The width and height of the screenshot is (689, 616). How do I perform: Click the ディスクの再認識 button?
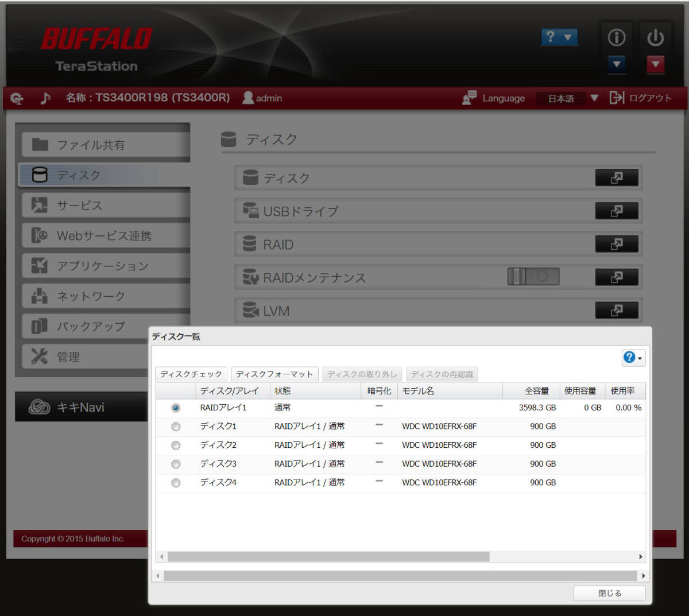(442, 374)
